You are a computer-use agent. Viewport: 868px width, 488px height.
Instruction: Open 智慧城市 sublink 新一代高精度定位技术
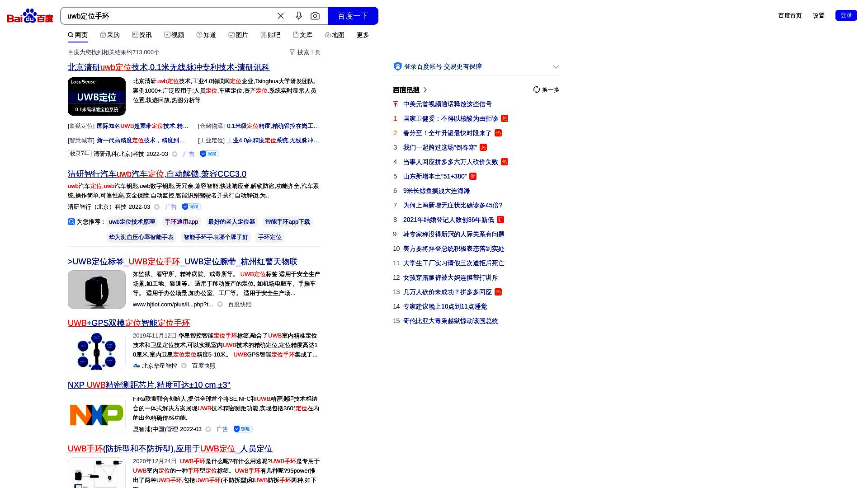pos(141,141)
